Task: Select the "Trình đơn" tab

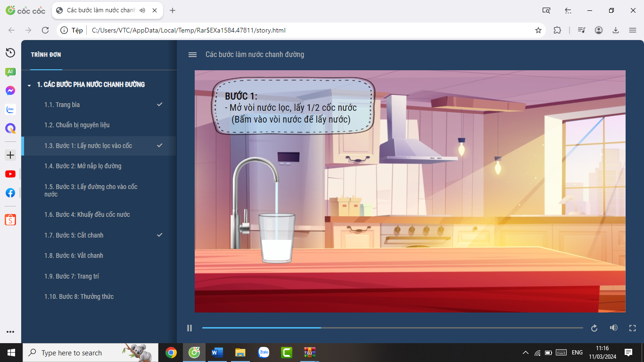Action: [x=46, y=55]
